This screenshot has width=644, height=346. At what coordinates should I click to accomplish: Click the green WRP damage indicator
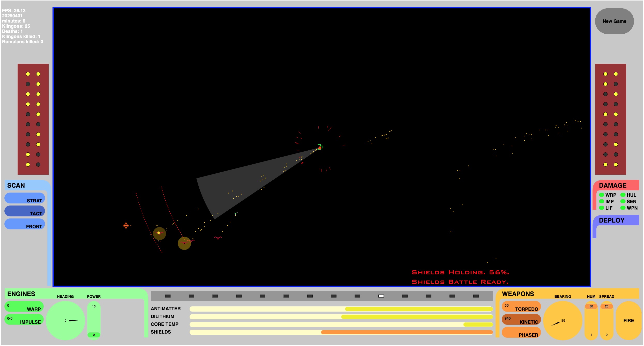coord(602,195)
